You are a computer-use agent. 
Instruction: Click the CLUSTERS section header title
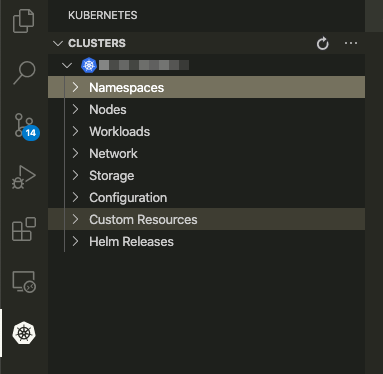[97, 43]
